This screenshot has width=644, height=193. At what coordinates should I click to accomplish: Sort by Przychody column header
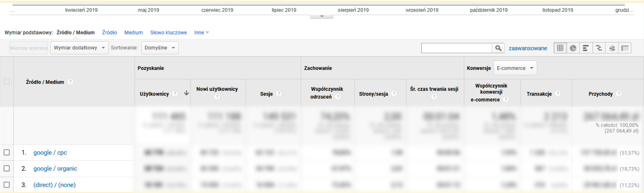pos(601,94)
